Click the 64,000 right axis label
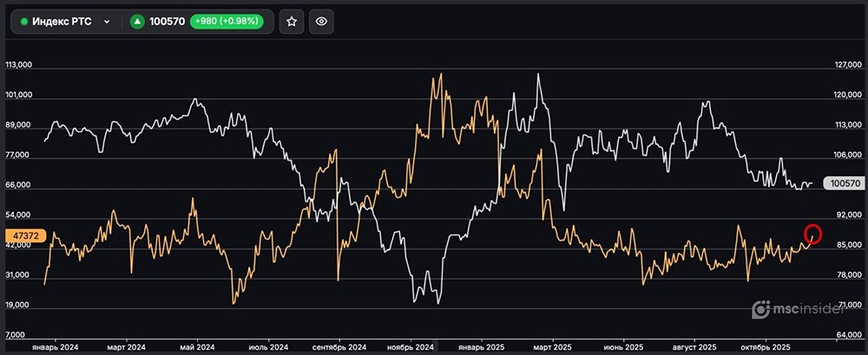The image size is (868, 355). tap(847, 335)
